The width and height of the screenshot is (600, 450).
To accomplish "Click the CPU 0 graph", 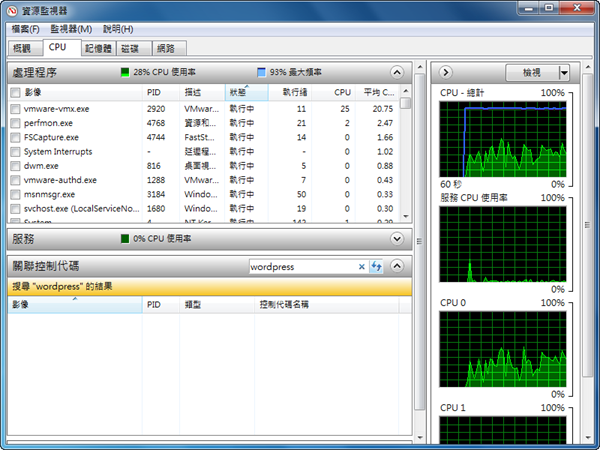I will pos(503,349).
